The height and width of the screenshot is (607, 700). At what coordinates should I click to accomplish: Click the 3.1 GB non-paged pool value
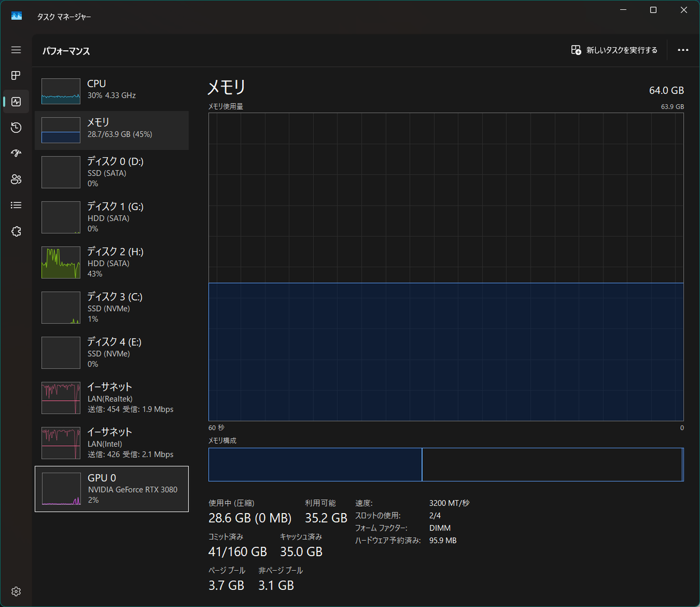[x=276, y=585]
